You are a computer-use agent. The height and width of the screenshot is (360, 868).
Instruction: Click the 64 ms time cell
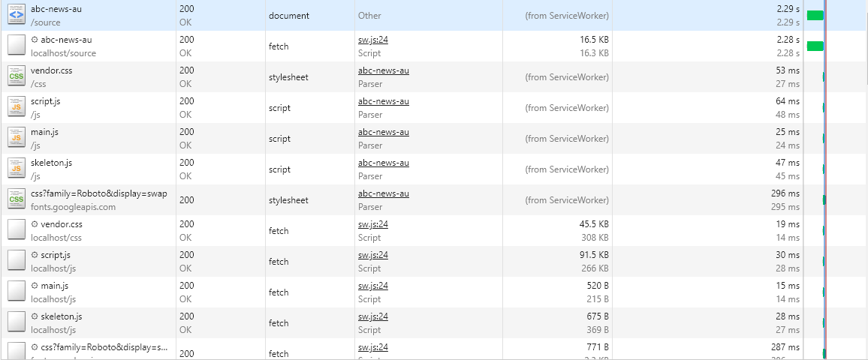click(x=788, y=101)
